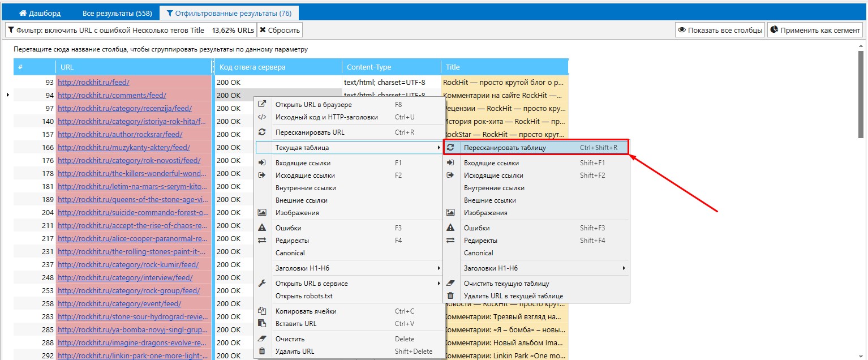Open the rockhit.ru/feed/ URL link
This screenshot has width=868, height=360.
coord(93,83)
